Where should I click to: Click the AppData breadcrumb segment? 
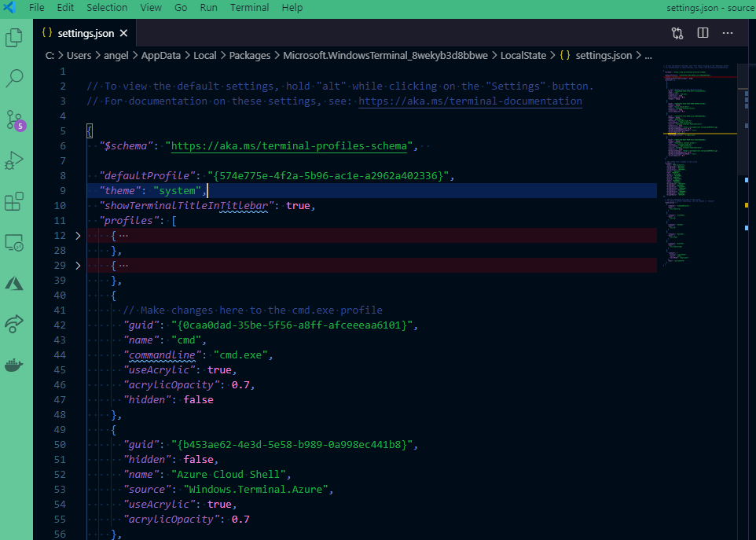tap(161, 56)
